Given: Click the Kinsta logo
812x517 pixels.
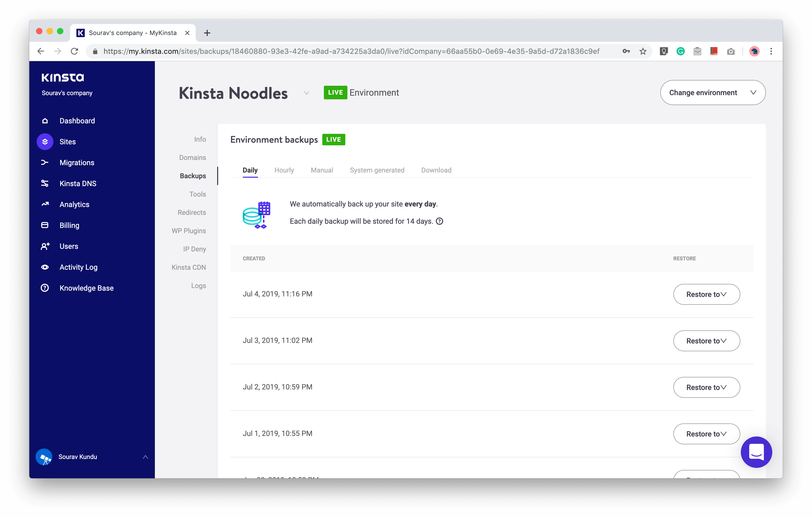Looking at the screenshot, I should (x=63, y=78).
